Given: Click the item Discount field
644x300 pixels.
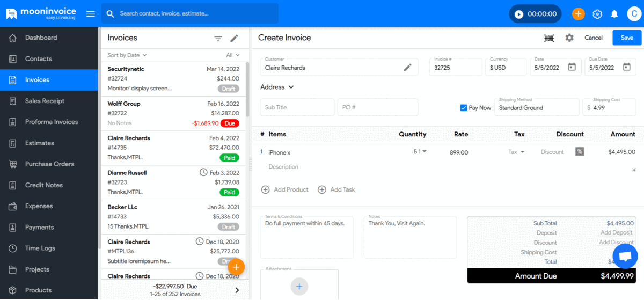Looking at the screenshot, I should 552,152.
